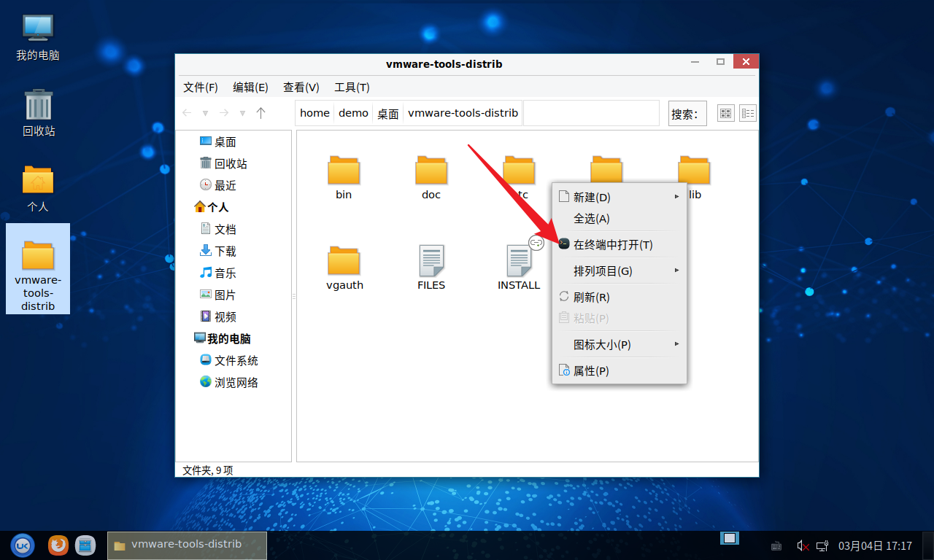
Task: Go forward with the right arrow button
Action: tap(225, 113)
